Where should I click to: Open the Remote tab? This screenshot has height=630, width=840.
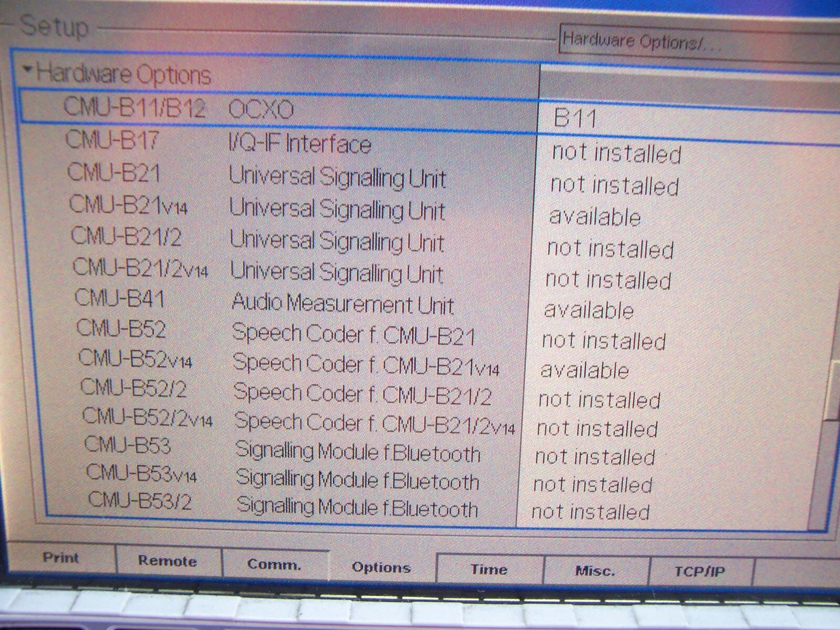point(167,562)
